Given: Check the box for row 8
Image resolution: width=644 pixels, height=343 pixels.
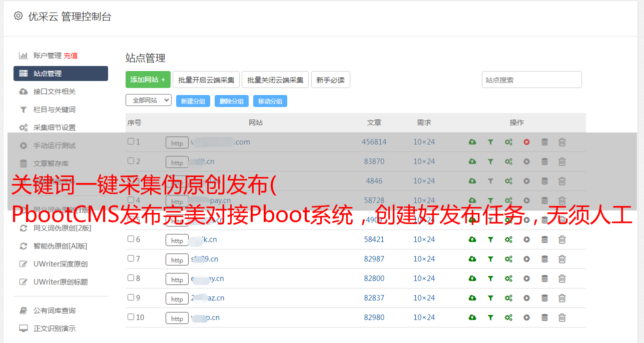Looking at the screenshot, I should pyautogui.click(x=131, y=278).
